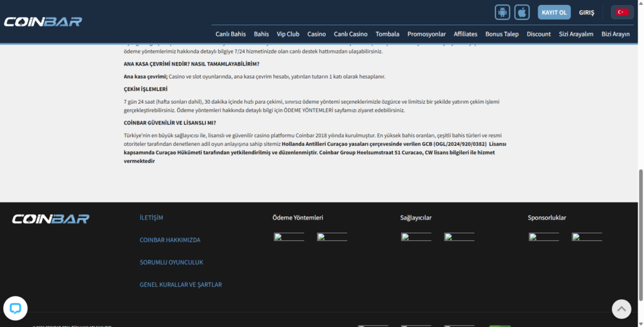
Task: Open the Canlı Bahis menu item
Action: pyautogui.click(x=231, y=34)
